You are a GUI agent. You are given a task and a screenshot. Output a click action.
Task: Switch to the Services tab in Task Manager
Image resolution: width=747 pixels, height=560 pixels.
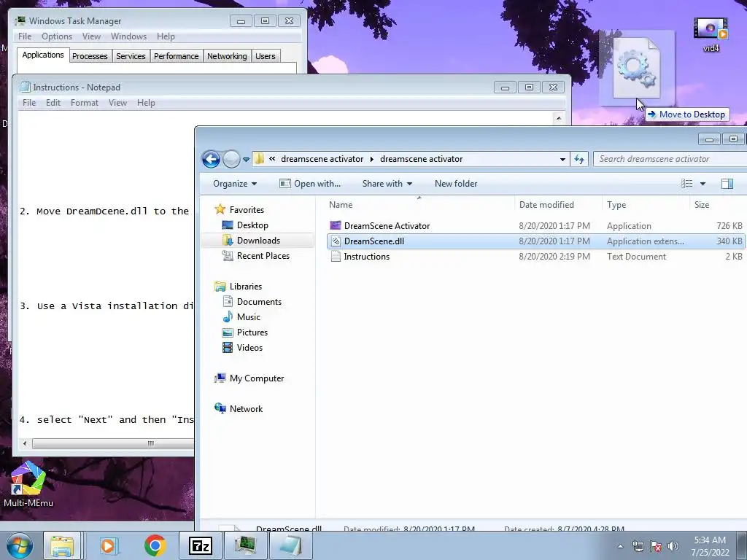pyautogui.click(x=131, y=56)
